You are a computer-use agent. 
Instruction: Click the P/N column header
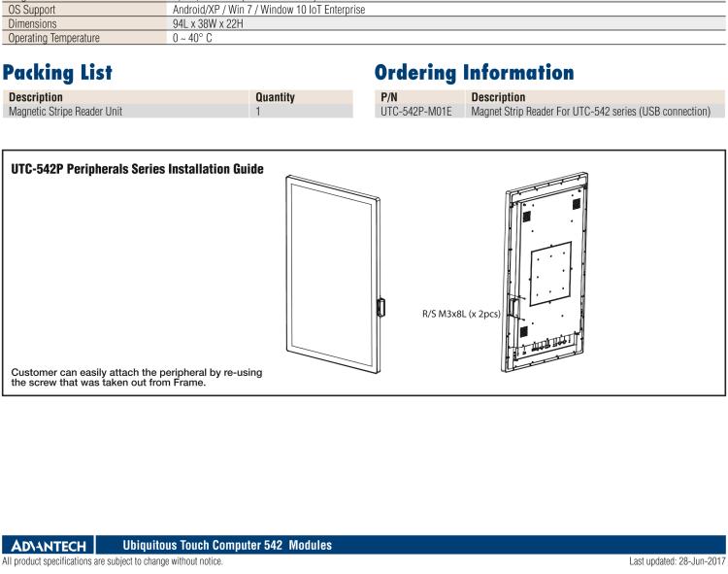[389, 97]
